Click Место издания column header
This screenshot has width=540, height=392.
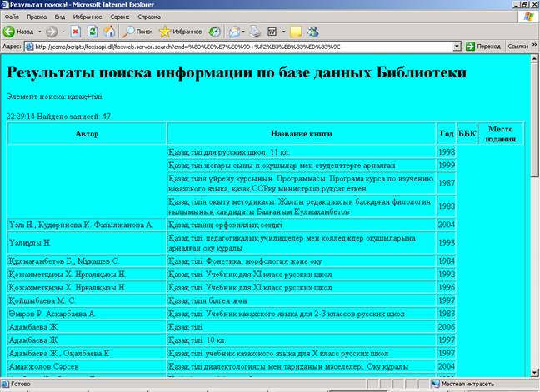[501, 134]
